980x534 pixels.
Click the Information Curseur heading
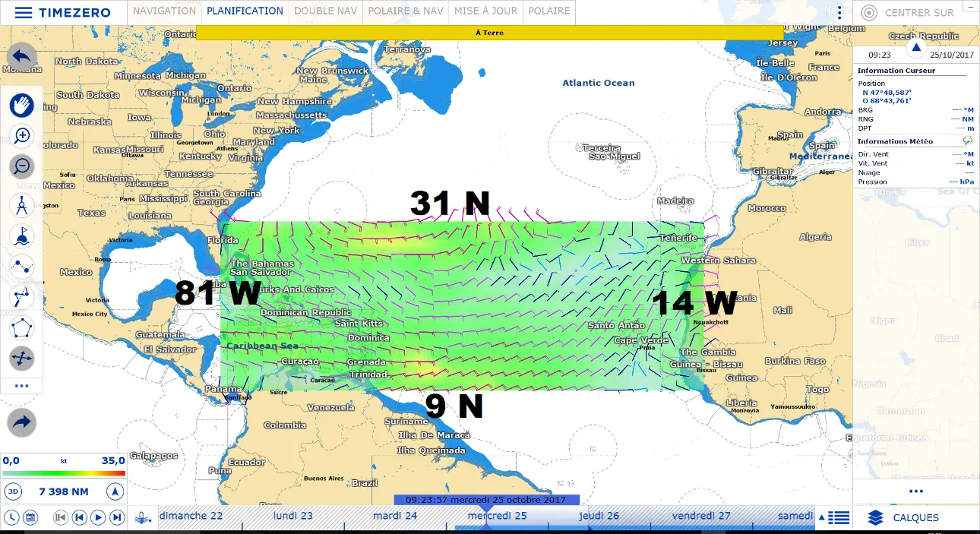[x=896, y=71]
